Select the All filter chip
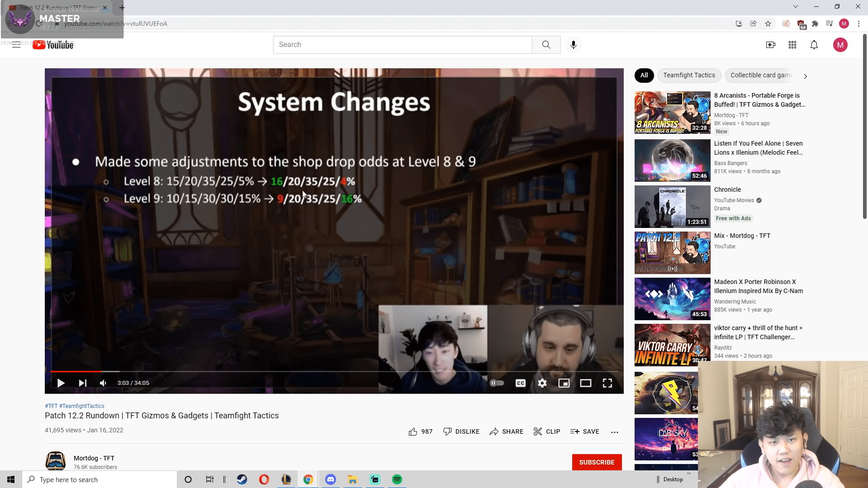This screenshot has width=868, height=488. pos(644,76)
